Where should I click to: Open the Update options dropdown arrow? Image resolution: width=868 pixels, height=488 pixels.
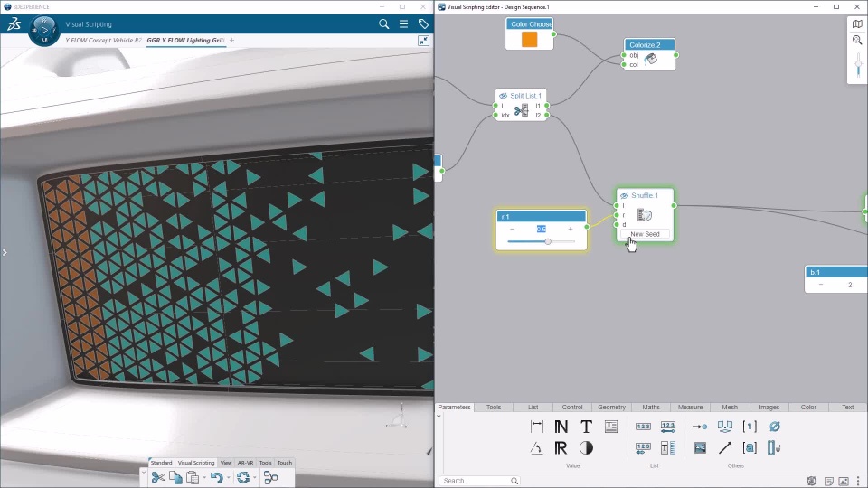tap(255, 477)
